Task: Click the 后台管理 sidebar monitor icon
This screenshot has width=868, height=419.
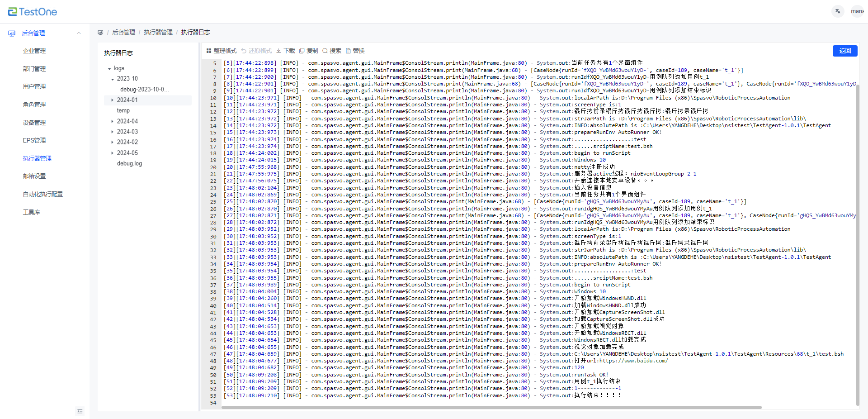Action: (x=12, y=33)
